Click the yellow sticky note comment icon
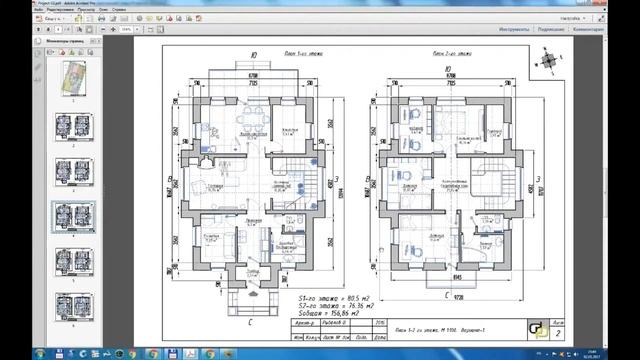This screenshot has height=360, width=640. [x=149, y=19]
